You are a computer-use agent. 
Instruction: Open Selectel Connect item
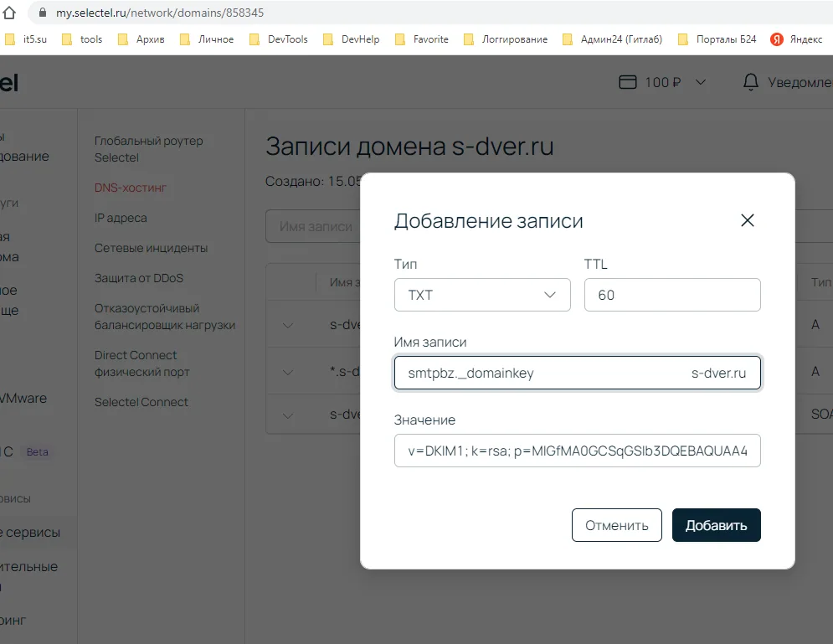141,402
